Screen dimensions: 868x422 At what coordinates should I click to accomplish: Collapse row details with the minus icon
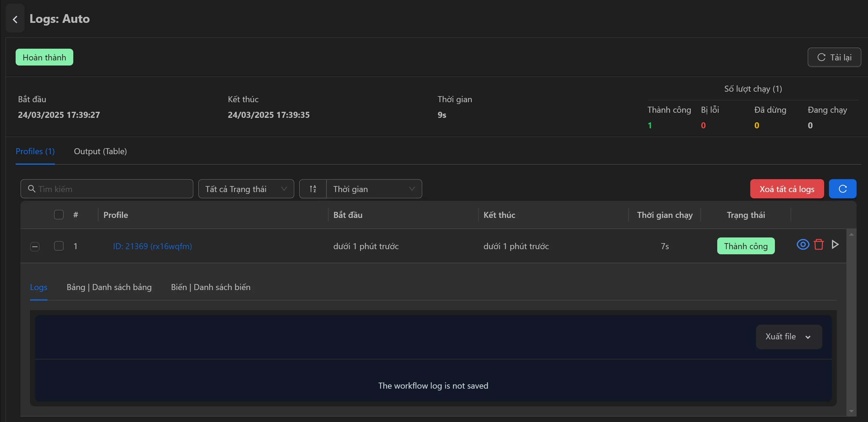pyautogui.click(x=35, y=246)
